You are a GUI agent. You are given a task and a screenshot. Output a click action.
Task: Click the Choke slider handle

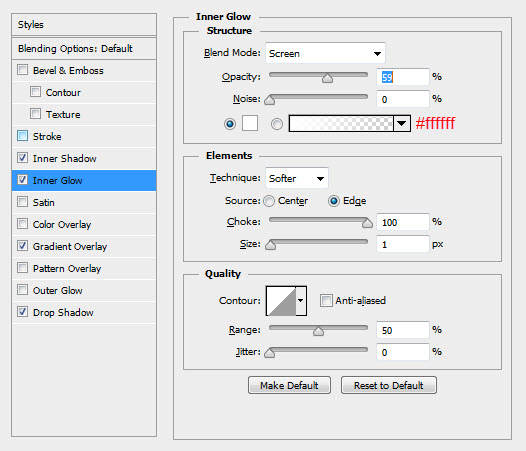click(x=367, y=223)
